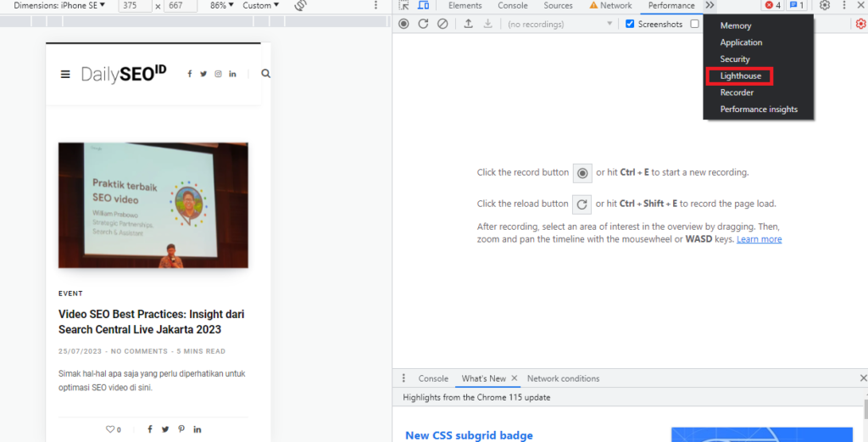Image resolution: width=868 pixels, height=442 pixels.
Task: Open the Network conditions drawer tab
Action: [x=563, y=378]
